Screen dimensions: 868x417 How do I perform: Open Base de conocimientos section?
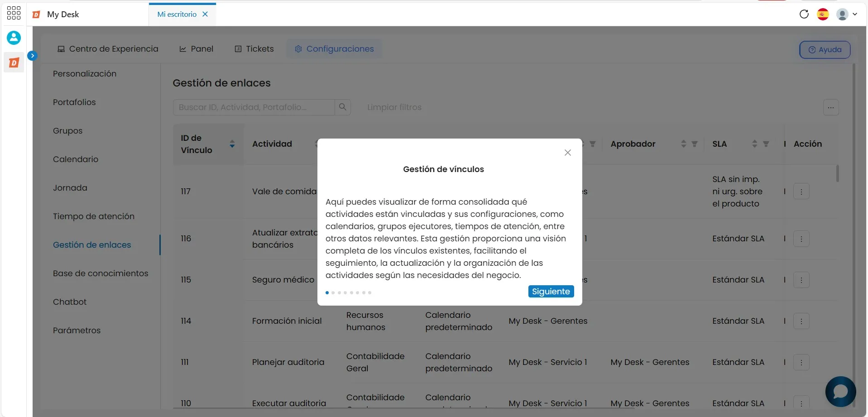[x=101, y=273]
